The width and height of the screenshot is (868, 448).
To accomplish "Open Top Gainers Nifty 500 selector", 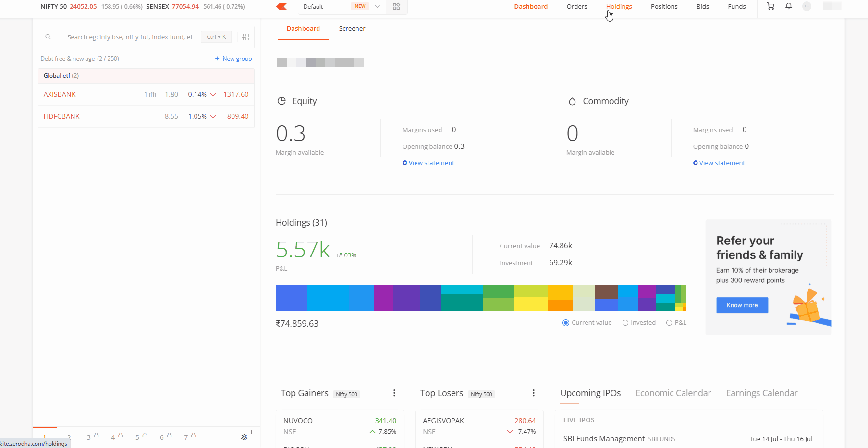I will click(x=346, y=394).
